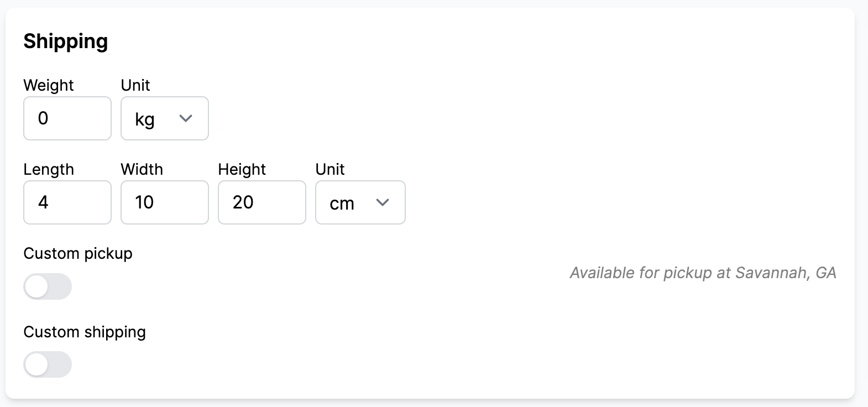Toggle Custom pickup off after enabling
The image size is (868, 407).
[48, 286]
